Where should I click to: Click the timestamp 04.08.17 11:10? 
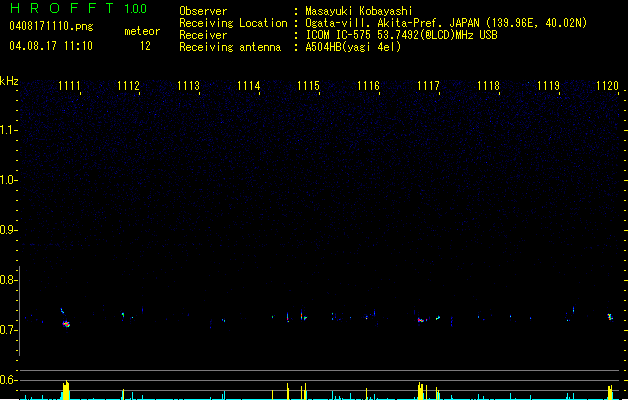click(51, 46)
